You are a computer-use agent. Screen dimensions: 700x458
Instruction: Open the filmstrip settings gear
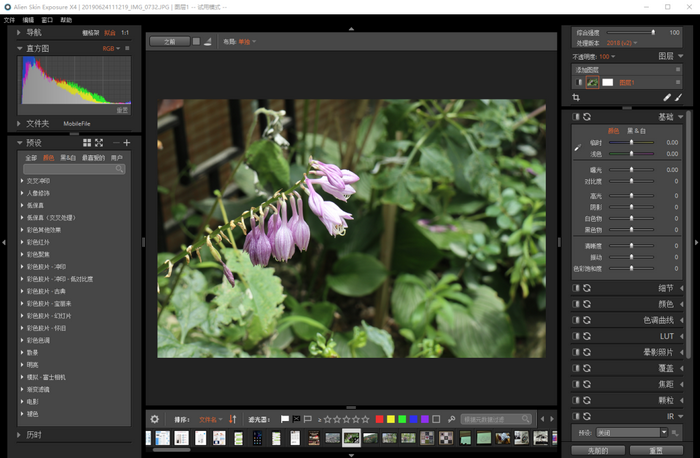[x=155, y=419]
